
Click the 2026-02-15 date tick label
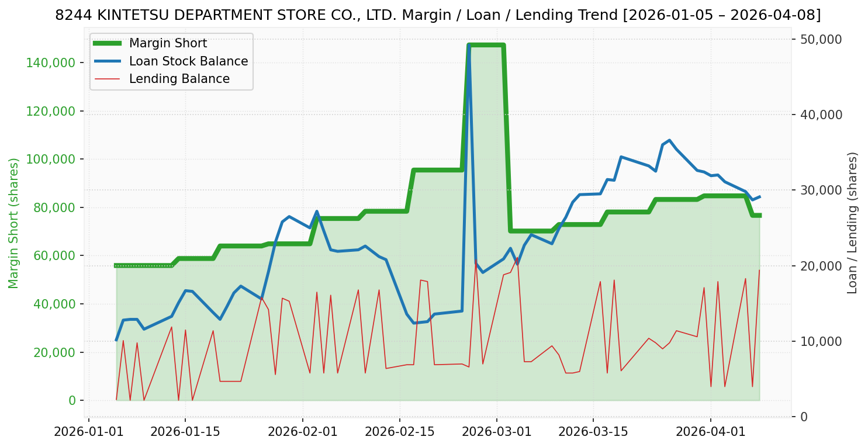[400, 431]
